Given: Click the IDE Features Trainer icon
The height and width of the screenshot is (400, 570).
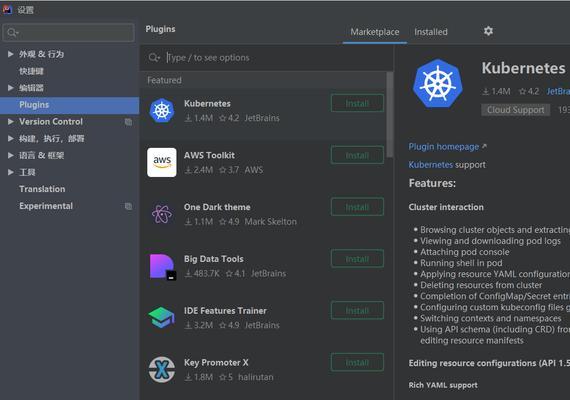Looking at the screenshot, I should (x=161, y=317).
